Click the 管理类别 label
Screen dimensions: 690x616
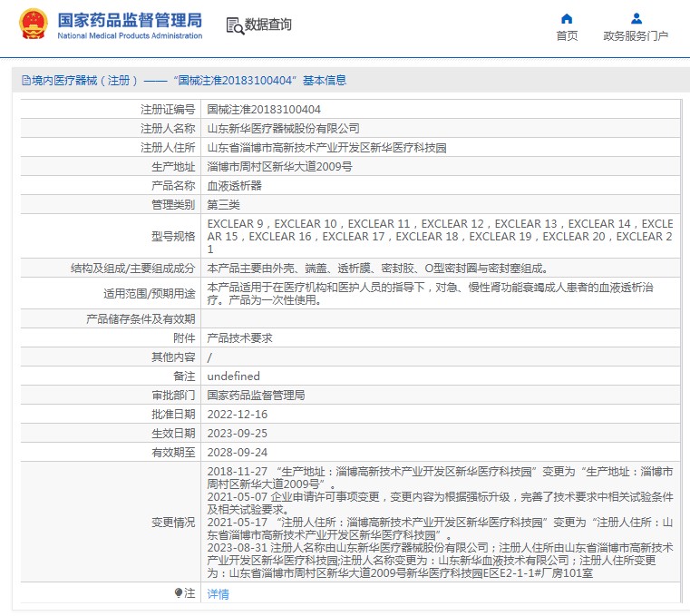[x=173, y=205]
